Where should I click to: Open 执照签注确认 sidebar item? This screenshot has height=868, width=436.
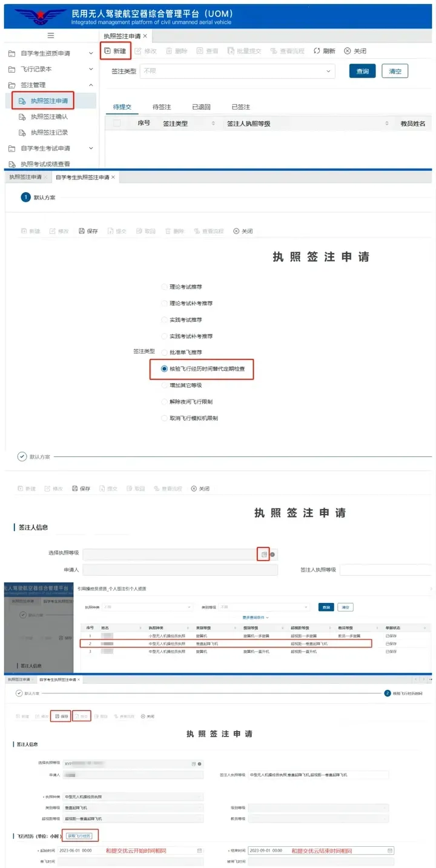[50, 116]
